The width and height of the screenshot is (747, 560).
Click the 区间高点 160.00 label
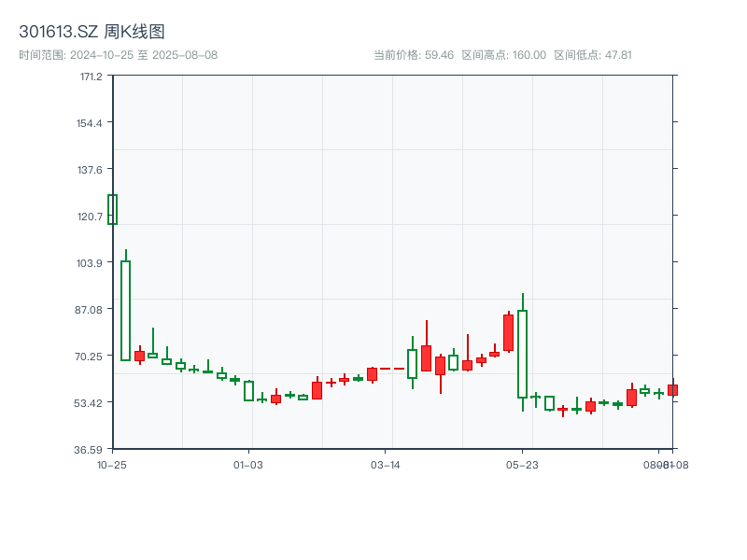click(503, 55)
